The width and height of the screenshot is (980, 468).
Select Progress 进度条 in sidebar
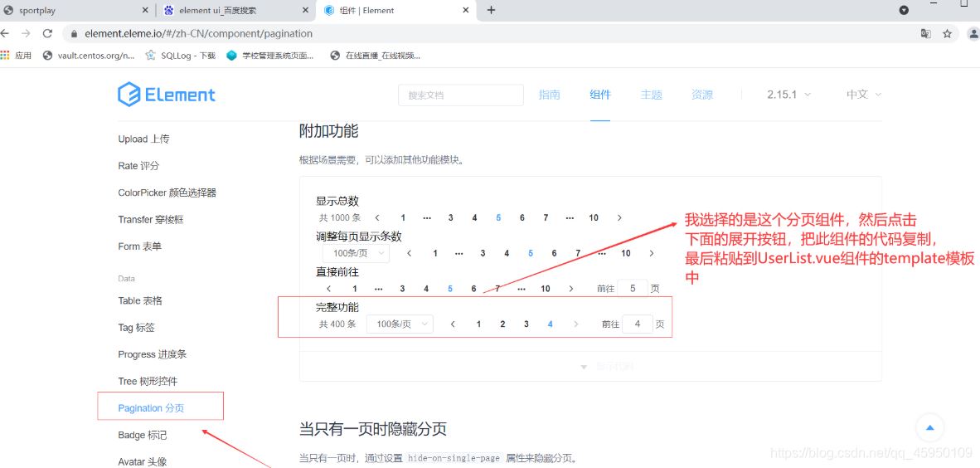pyautogui.click(x=153, y=354)
